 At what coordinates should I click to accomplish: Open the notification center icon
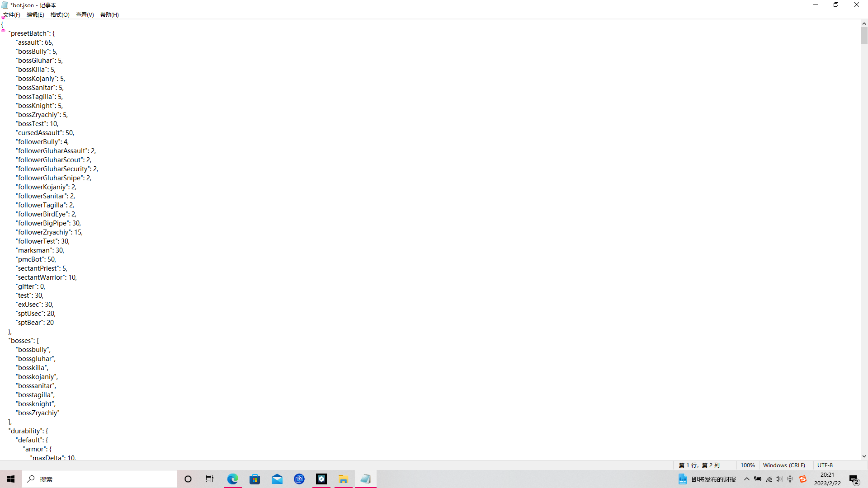(854, 479)
